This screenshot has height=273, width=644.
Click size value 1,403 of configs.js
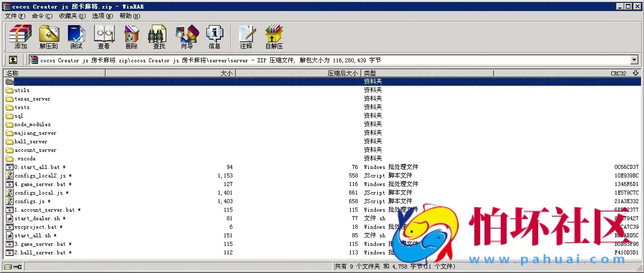(x=225, y=201)
